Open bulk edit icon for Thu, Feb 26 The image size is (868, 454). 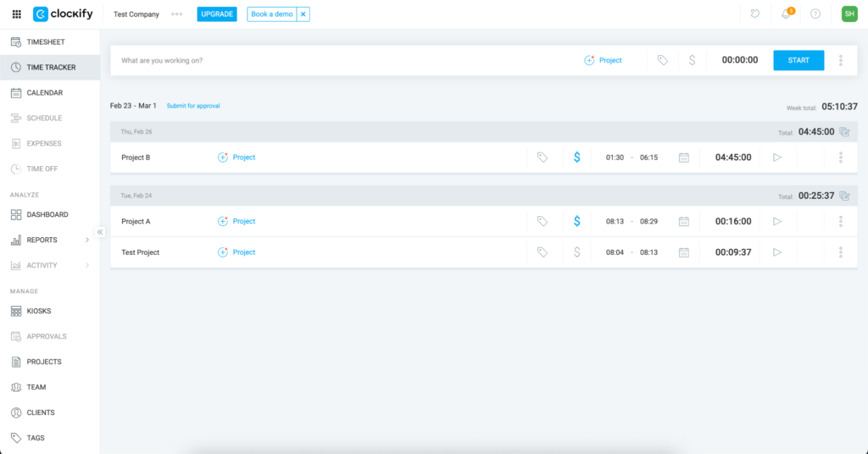coord(844,132)
